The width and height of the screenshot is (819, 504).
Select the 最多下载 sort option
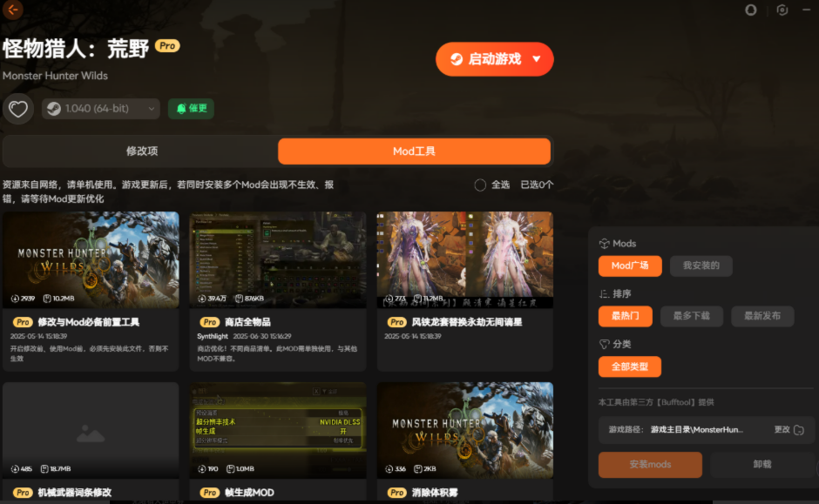pos(692,316)
